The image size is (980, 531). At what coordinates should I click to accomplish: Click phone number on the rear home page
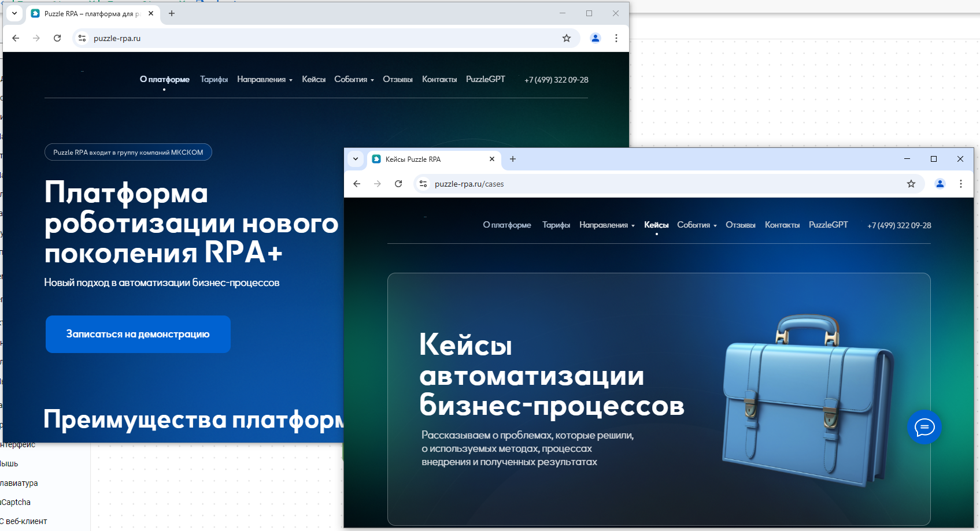coord(556,80)
